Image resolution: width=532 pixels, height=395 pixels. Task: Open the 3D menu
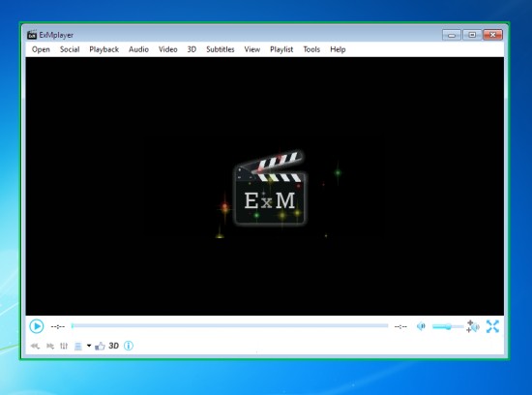click(192, 49)
